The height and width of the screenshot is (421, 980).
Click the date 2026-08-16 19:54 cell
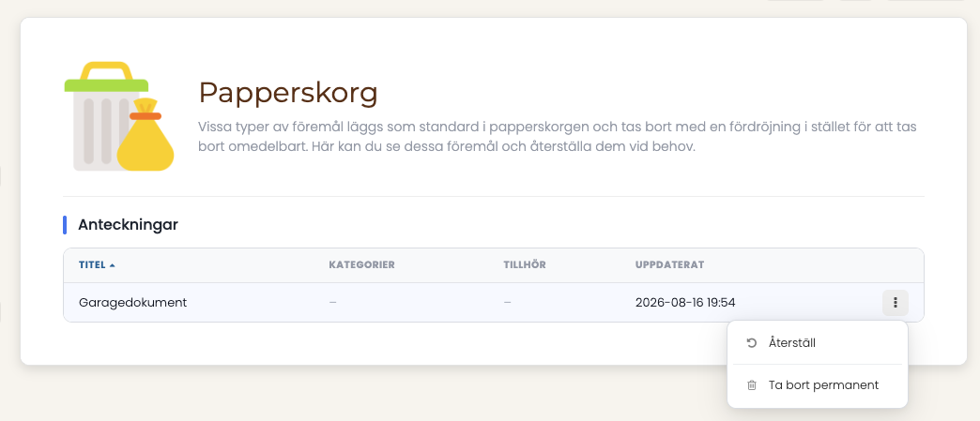pos(685,303)
